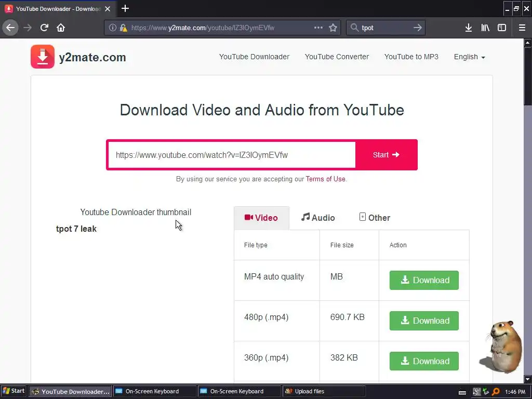Switch to the Video tab
The width and height of the screenshot is (532, 399).
click(x=261, y=218)
